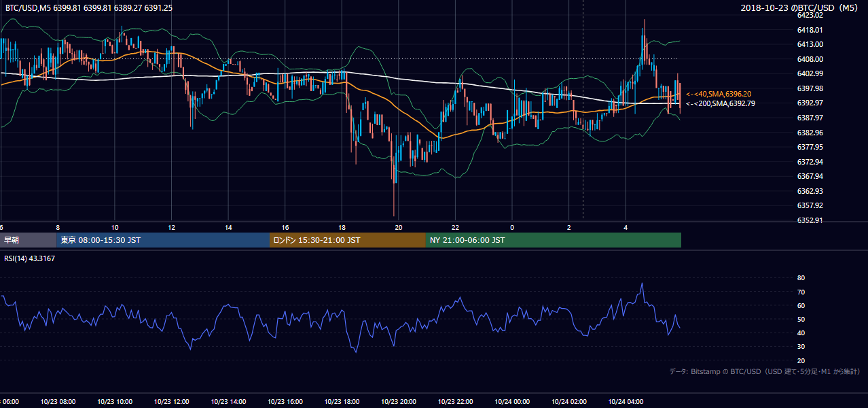Screen dimensions: 868x408
Task: Click the white 200 SMA label 6392.79
Action: tap(720, 103)
